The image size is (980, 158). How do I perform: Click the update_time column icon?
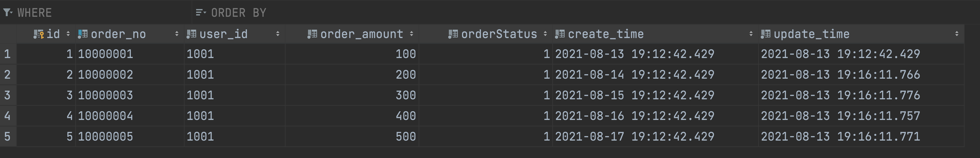766,35
